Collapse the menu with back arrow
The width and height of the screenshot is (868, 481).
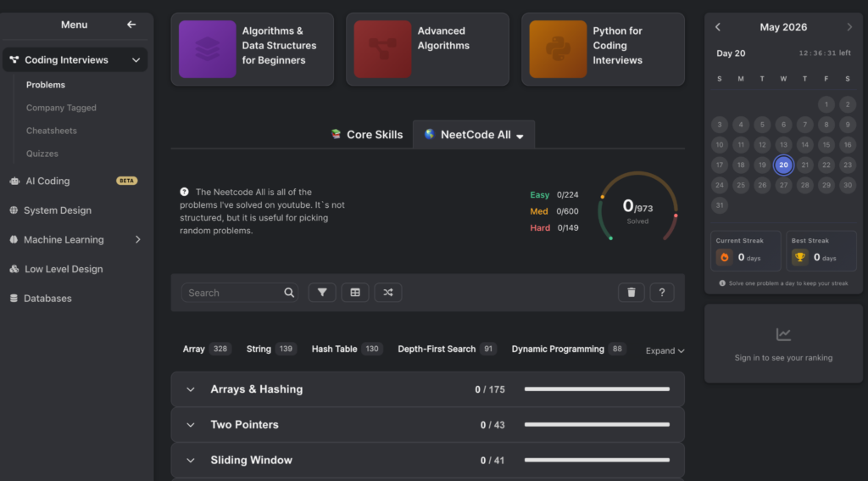point(131,25)
